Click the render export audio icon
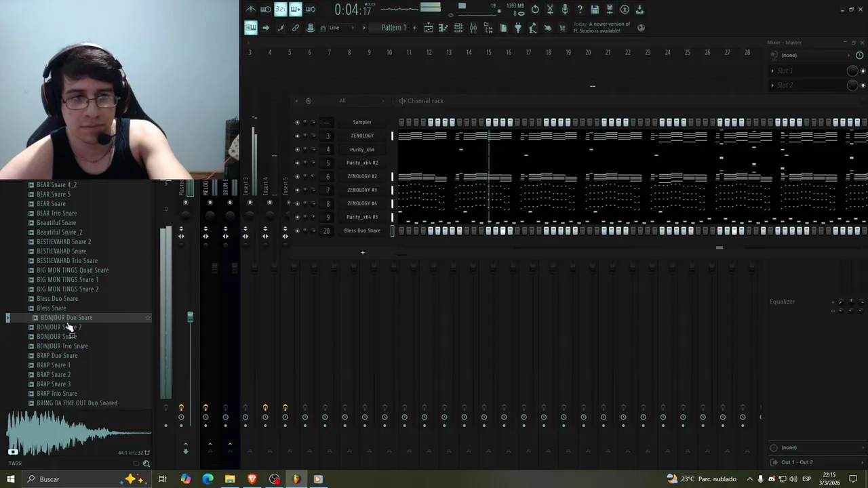 coord(610,9)
